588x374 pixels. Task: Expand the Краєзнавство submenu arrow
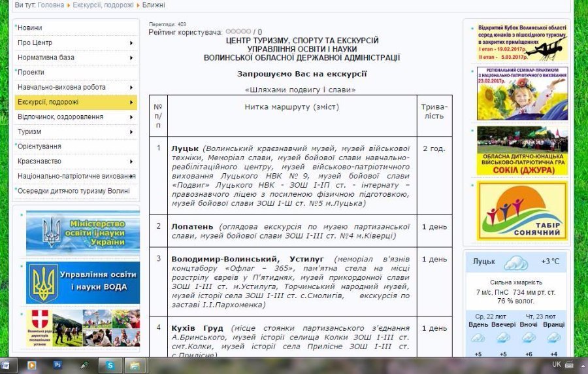pos(131,161)
